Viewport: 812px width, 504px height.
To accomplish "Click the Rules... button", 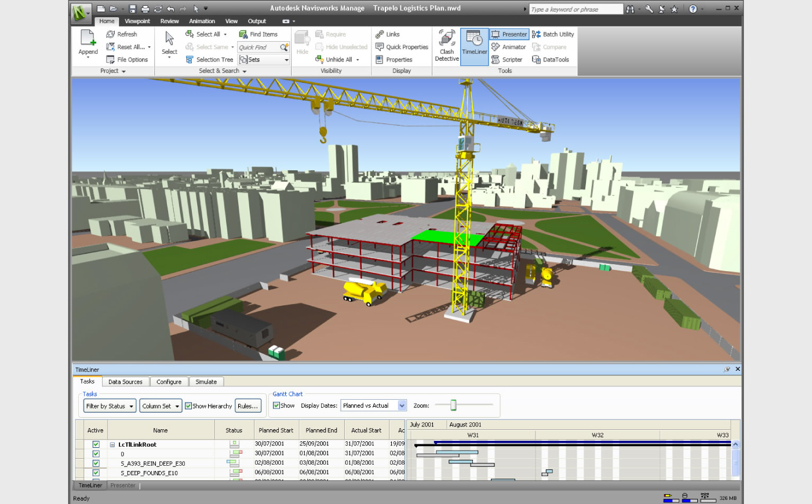I will (x=248, y=406).
